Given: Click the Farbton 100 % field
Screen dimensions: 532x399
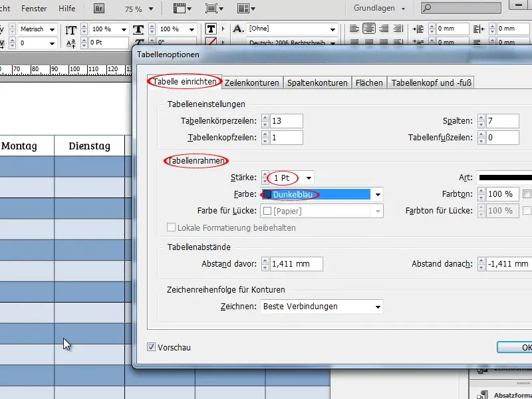Looking at the screenshot, I should tap(503, 194).
